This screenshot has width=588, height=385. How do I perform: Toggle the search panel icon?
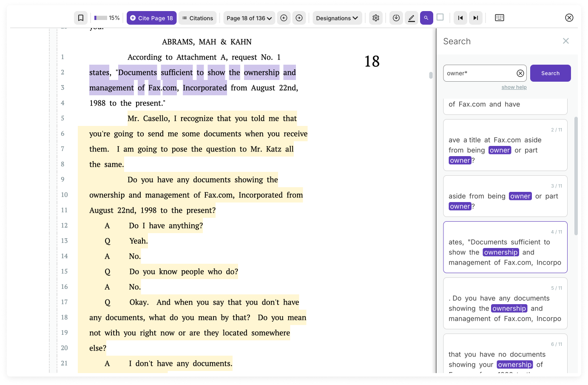(x=426, y=17)
